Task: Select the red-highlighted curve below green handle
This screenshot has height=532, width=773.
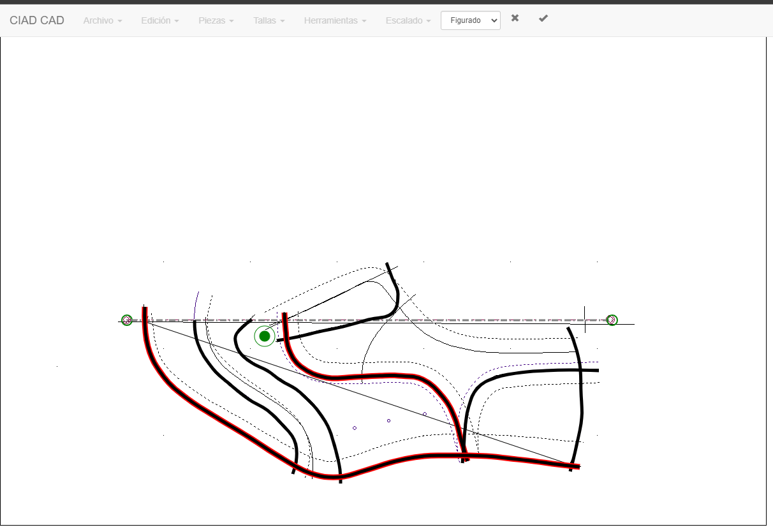Action: (x=370, y=376)
